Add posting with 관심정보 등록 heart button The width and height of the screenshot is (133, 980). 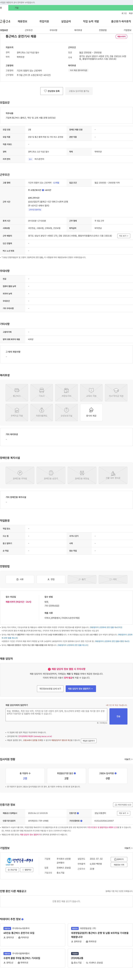pyautogui.click(x=52, y=91)
